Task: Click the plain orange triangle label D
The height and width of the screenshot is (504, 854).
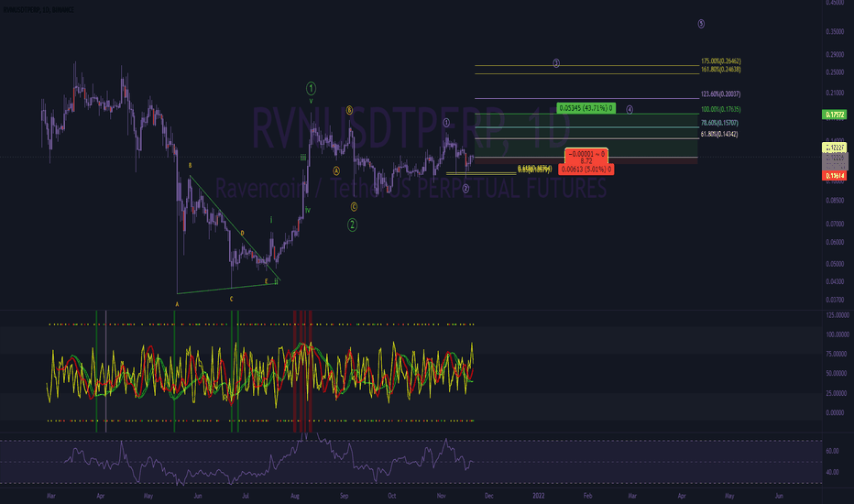Action: coord(243,233)
